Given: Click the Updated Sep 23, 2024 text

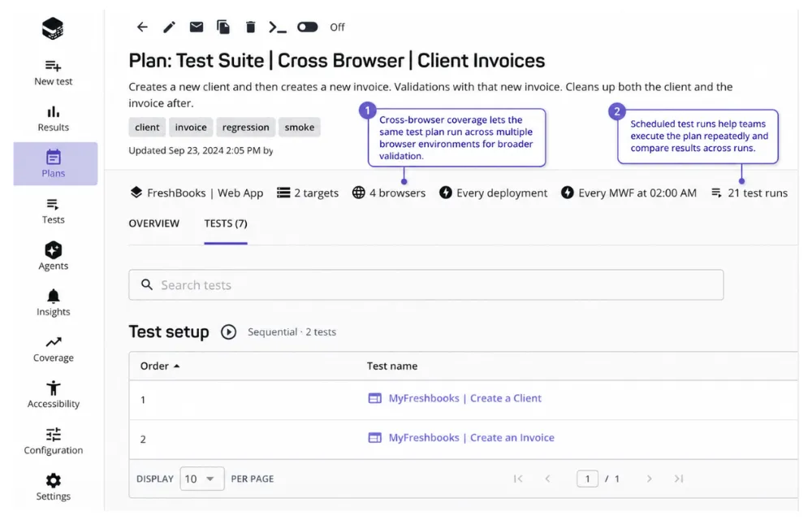Looking at the screenshot, I should [x=201, y=150].
